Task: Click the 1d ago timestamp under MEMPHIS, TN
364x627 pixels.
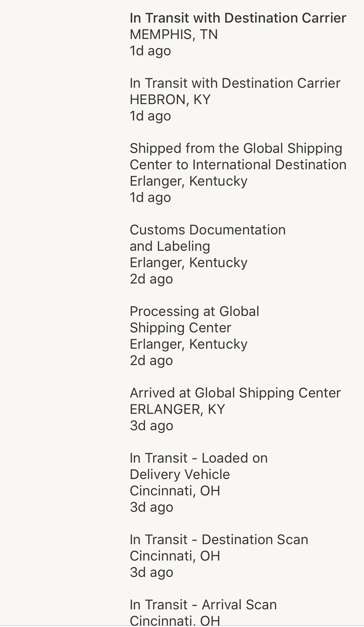Action: [150, 51]
